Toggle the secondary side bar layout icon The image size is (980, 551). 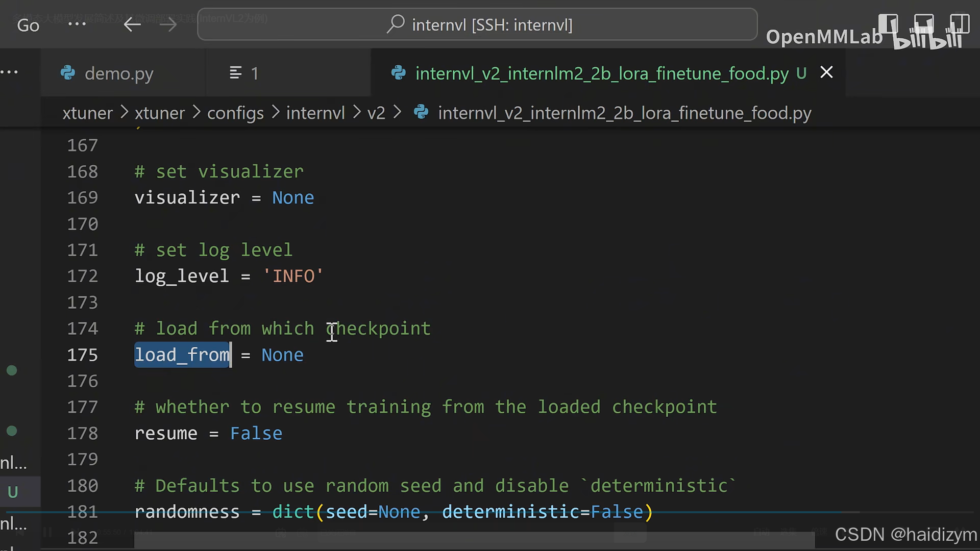point(959,24)
